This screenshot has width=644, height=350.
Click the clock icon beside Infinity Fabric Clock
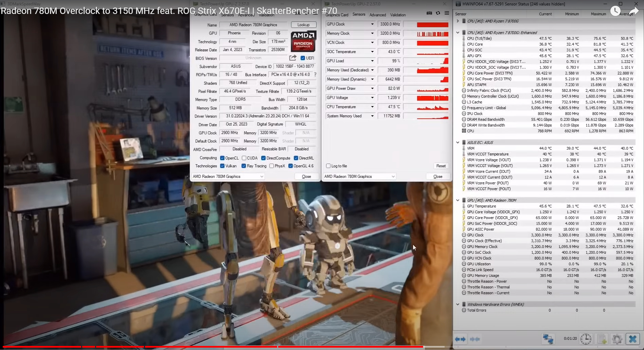[x=464, y=90]
